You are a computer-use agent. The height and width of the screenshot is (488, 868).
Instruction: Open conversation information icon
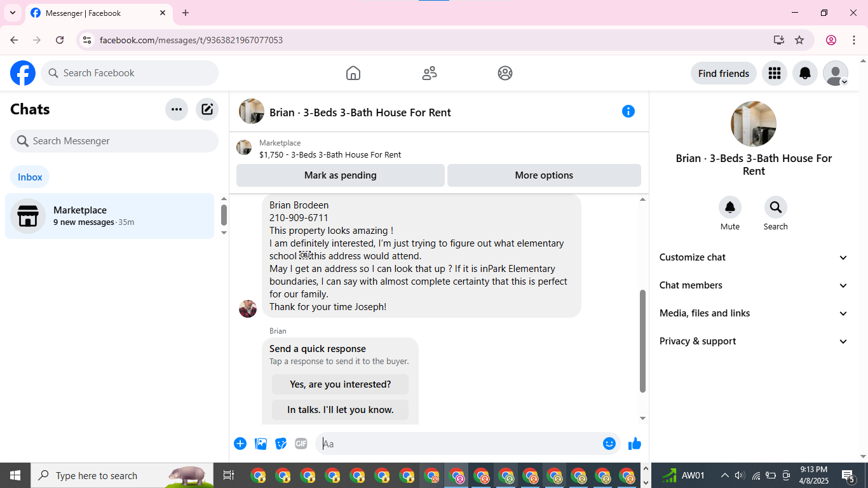628,111
